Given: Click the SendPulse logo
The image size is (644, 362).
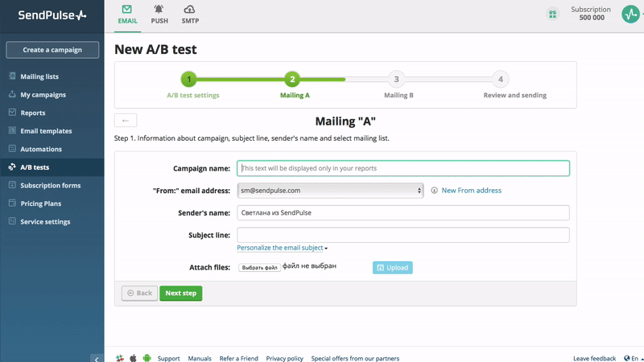Looking at the screenshot, I should pos(52,15).
